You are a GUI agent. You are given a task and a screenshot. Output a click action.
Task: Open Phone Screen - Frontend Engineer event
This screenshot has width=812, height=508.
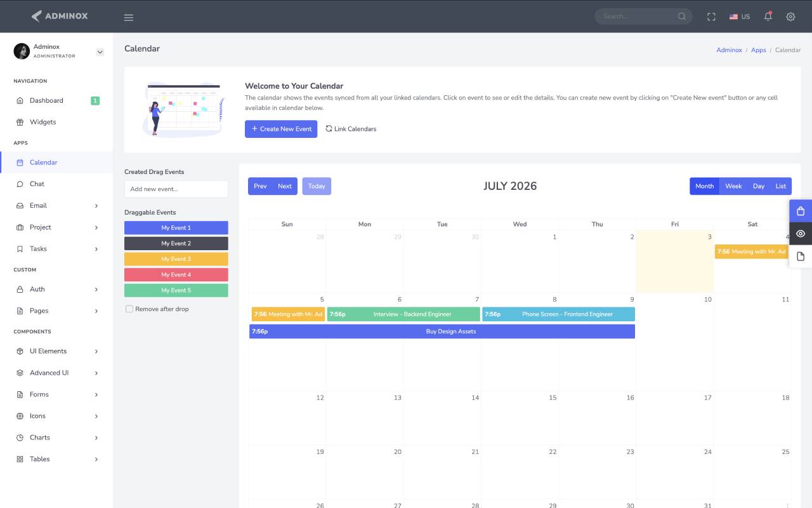pyautogui.click(x=558, y=314)
